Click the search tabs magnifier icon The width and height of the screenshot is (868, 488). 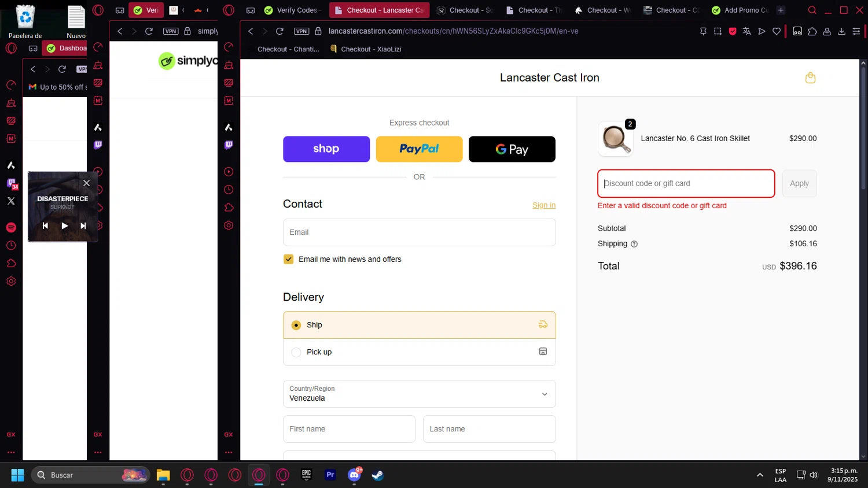point(812,10)
